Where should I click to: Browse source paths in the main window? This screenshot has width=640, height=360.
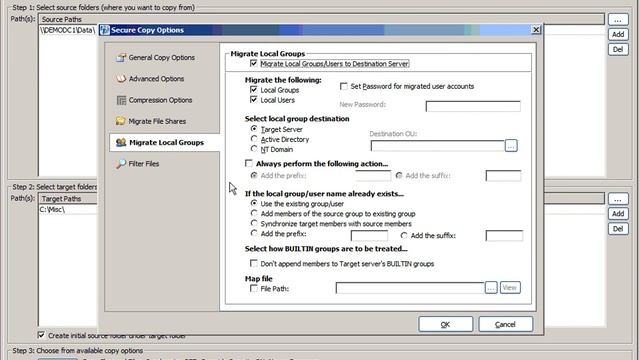click(x=618, y=20)
